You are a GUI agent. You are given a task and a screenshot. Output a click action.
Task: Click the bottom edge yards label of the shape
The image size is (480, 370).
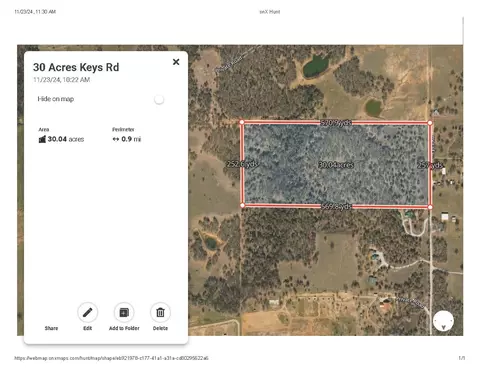[336, 207]
